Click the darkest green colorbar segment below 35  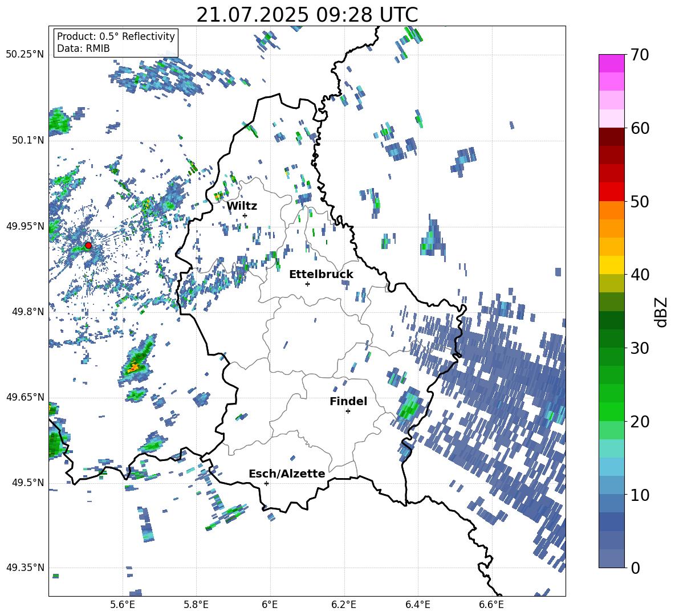[x=611, y=320]
